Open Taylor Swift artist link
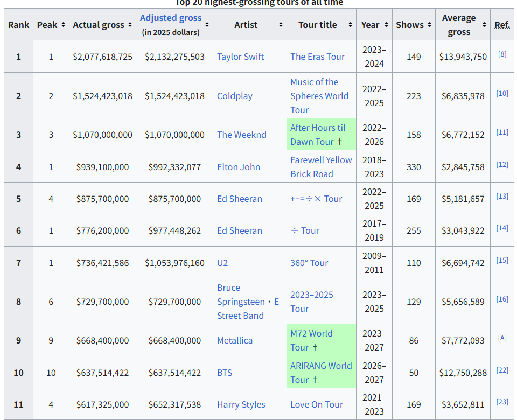This screenshot has width=517, height=420. pyautogui.click(x=240, y=57)
